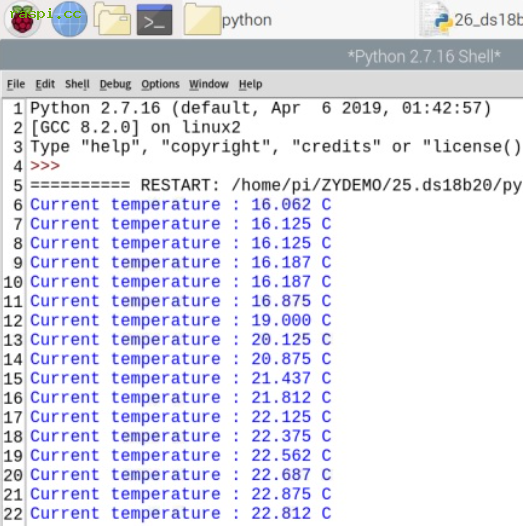Open the Debug menu
524x529 pixels.
coord(115,84)
